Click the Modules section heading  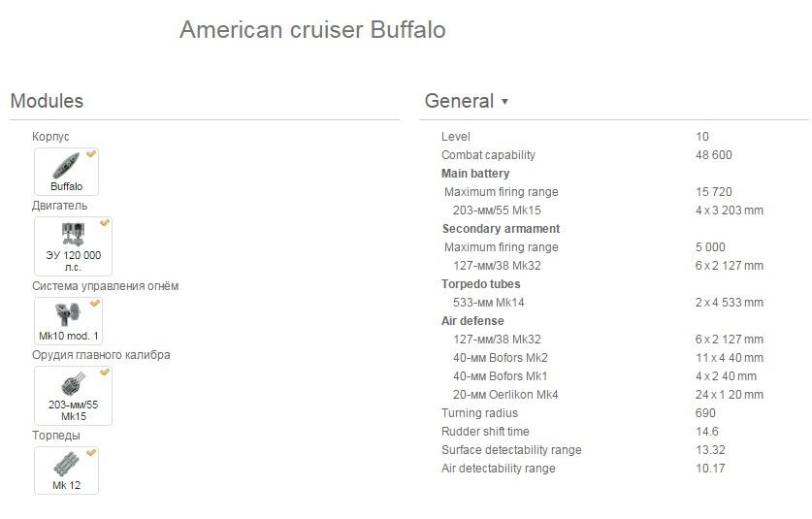point(47,101)
